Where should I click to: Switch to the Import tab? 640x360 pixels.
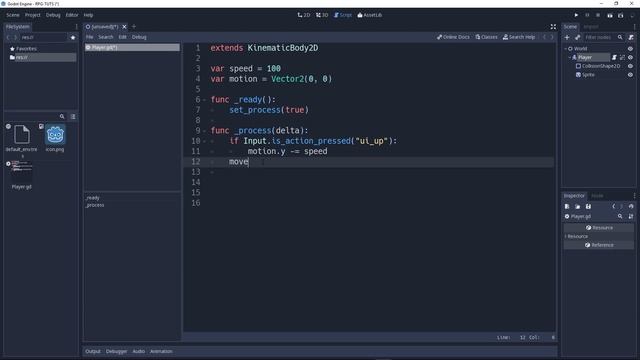(x=591, y=27)
